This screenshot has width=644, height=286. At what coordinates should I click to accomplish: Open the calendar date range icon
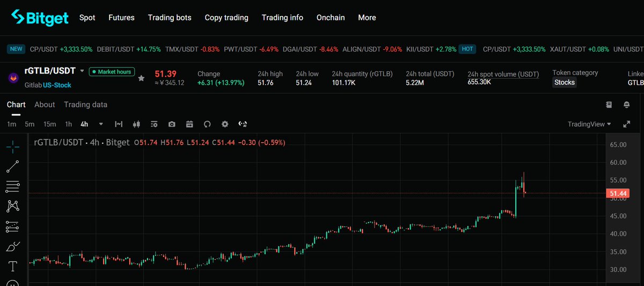click(189, 124)
